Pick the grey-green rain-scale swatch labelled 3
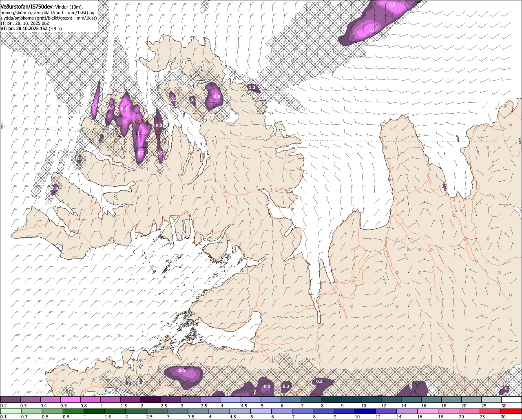This screenshot has height=420, width=522. 177,411
